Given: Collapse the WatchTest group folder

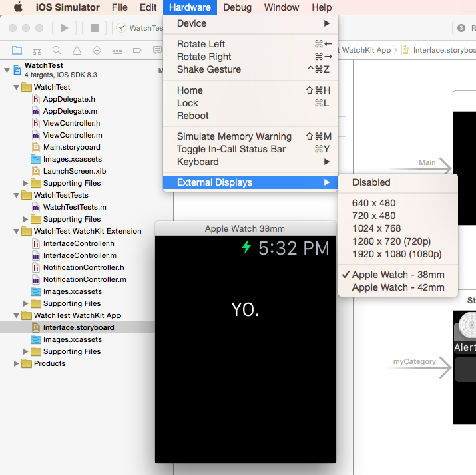Looking at the screenshot, I should [x=17, y=87].
